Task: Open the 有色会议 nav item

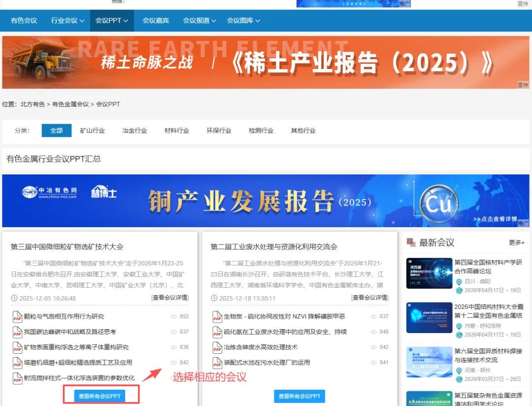Action: 24,20
